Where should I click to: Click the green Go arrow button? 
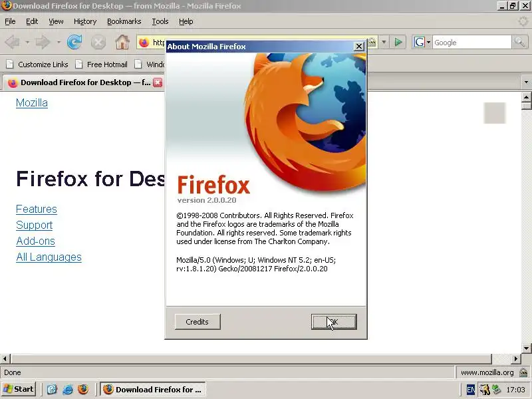coord(398,43)
